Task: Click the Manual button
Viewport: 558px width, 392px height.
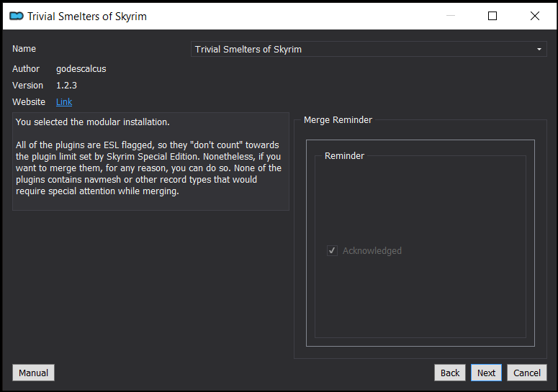Action: coord(33,373)
